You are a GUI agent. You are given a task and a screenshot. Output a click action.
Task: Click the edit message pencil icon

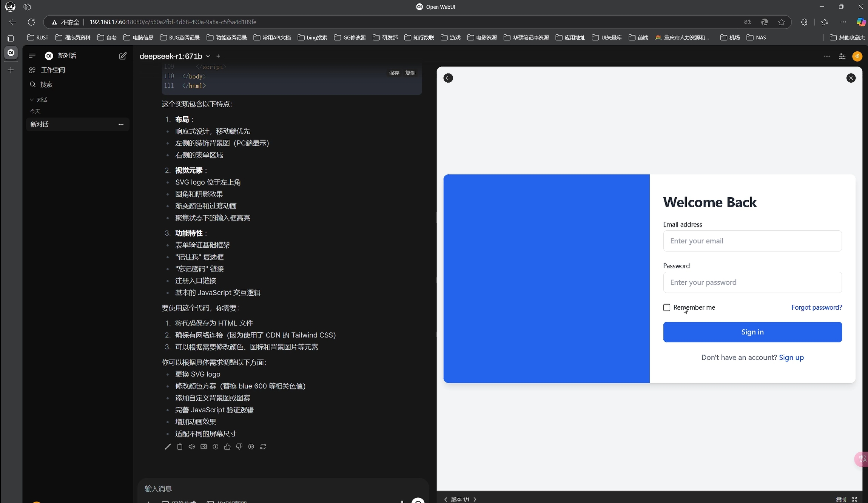pyautogui.click(x=168, y=447)
